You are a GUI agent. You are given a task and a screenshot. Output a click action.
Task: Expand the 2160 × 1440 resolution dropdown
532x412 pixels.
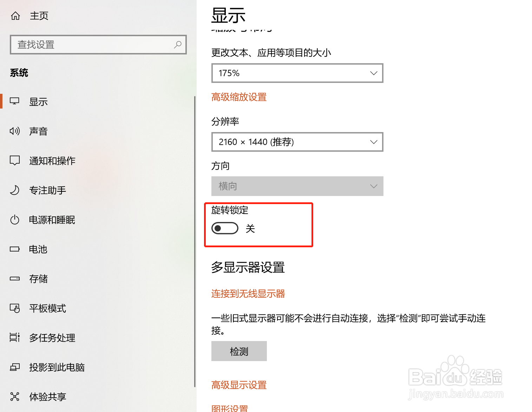[x=297, y=142]
